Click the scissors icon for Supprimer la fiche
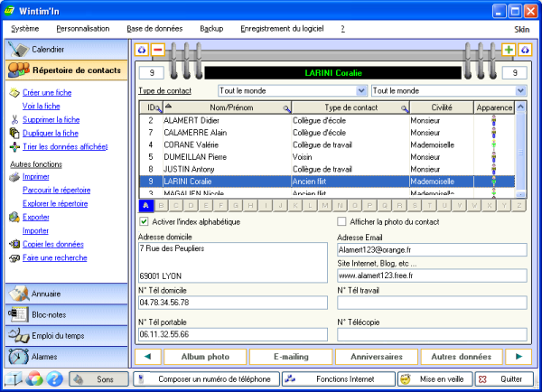 click(14, 119)
